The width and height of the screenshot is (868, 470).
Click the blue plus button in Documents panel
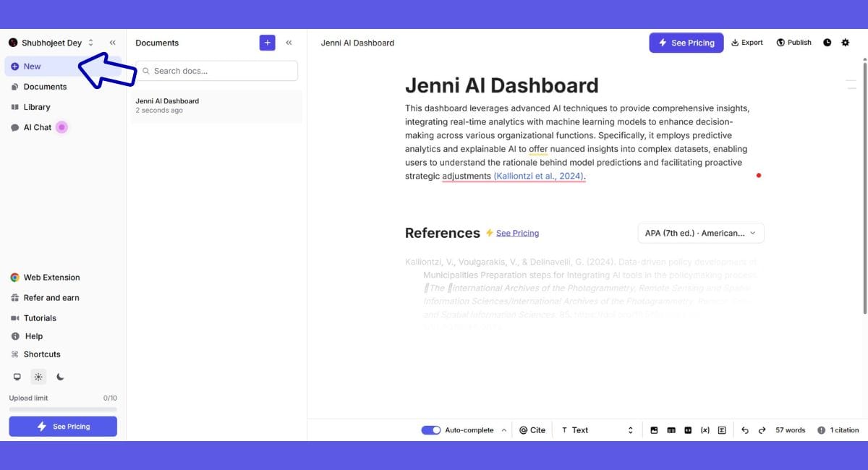pos(267,43)
